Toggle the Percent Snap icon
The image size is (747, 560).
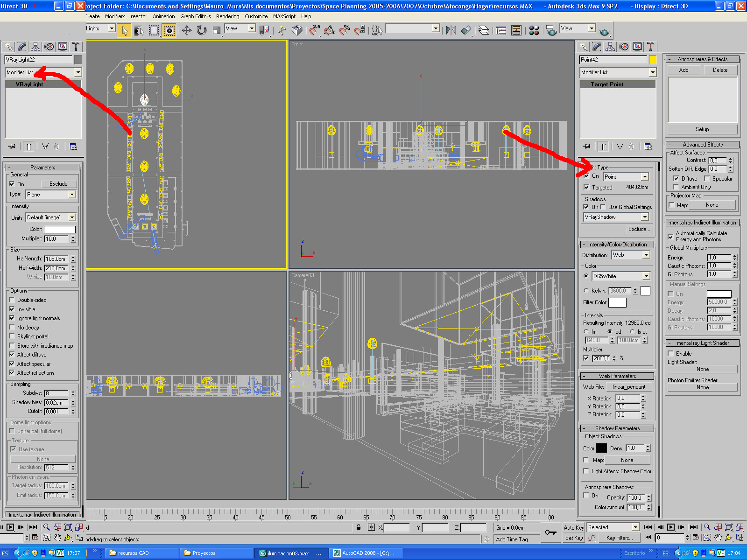(345, 31)
